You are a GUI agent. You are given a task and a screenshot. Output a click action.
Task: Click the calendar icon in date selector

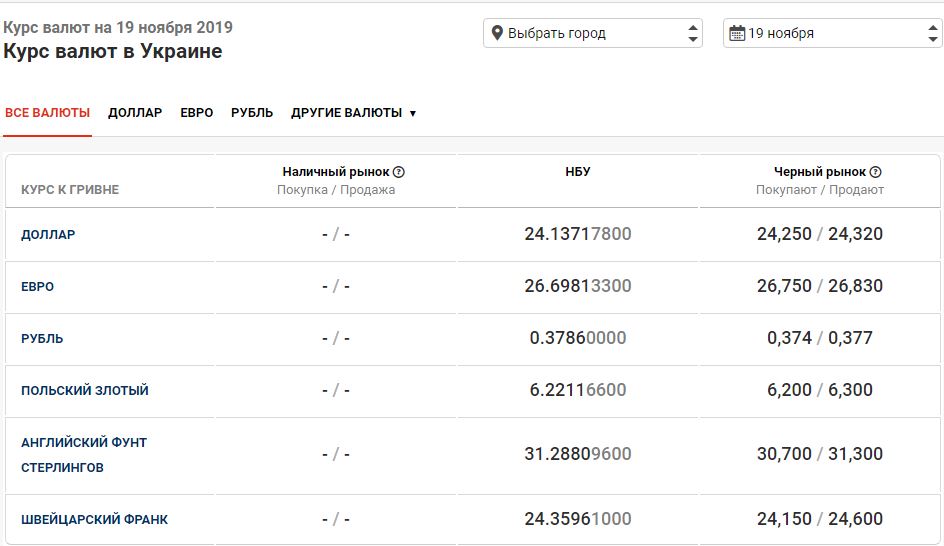tap(736, 33)
